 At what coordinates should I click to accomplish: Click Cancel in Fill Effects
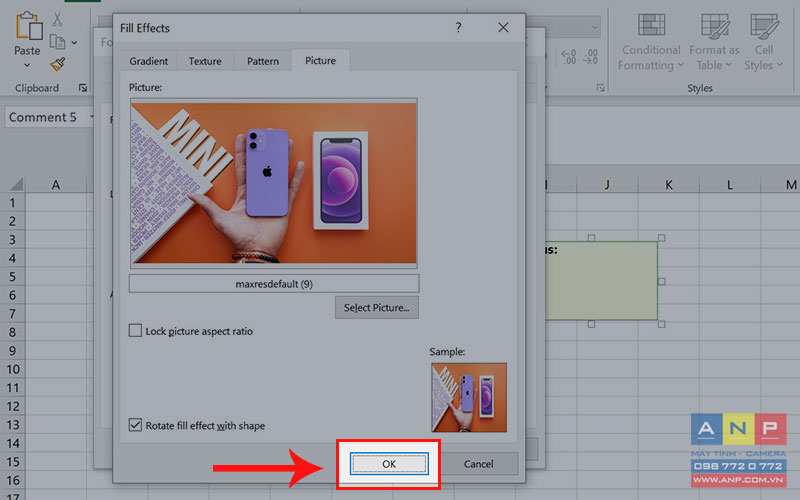point(478,464)
